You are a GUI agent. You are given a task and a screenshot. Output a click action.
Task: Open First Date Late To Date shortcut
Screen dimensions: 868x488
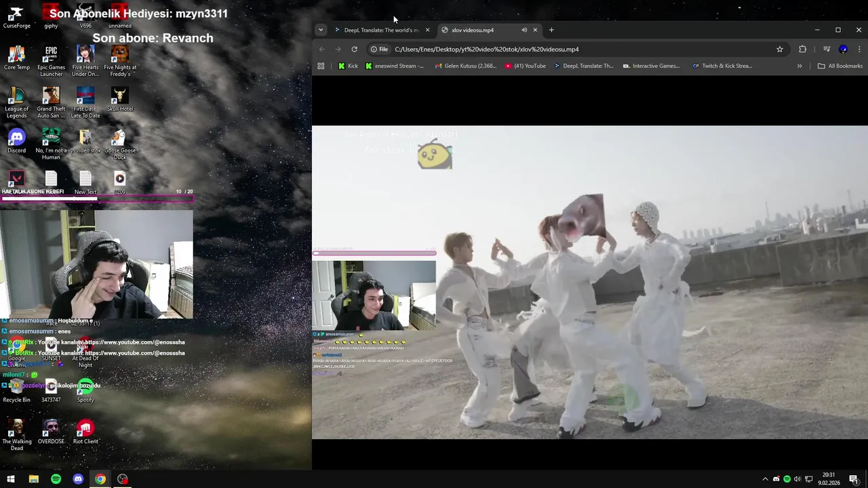85,103
